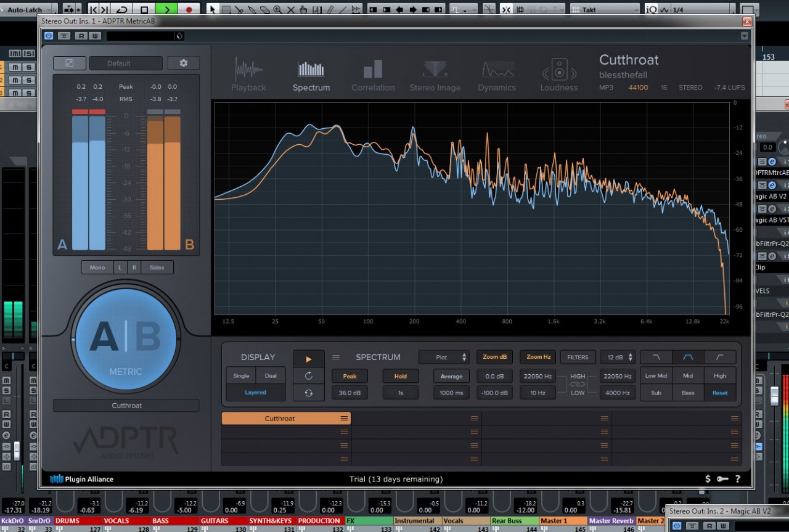Open the Playback view
Viewport: 789px width, 532px height.
click(x=248, y=75)
